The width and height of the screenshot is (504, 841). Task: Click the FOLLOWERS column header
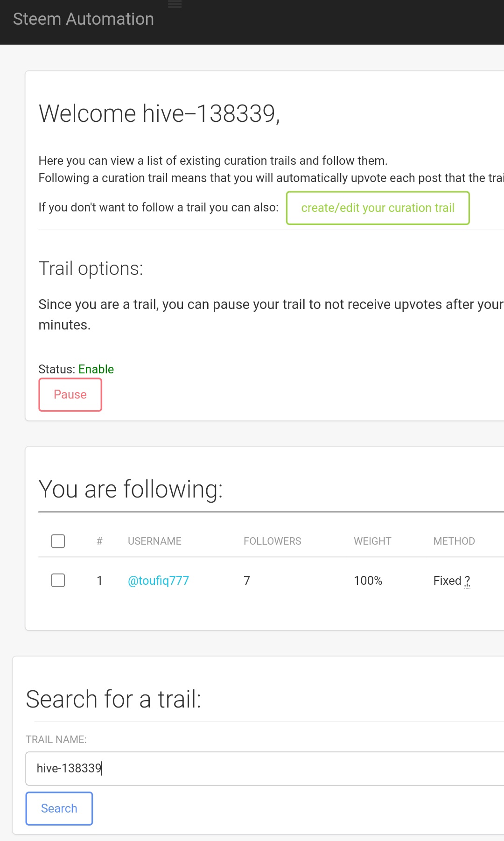pyautogui.click(x=272, y=541)
